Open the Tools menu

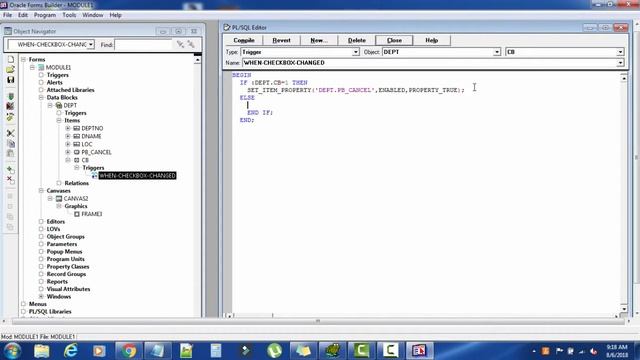(69, 15)
